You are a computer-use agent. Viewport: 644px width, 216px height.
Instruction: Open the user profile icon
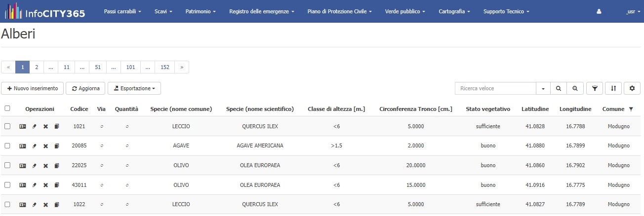click(599, 11)
